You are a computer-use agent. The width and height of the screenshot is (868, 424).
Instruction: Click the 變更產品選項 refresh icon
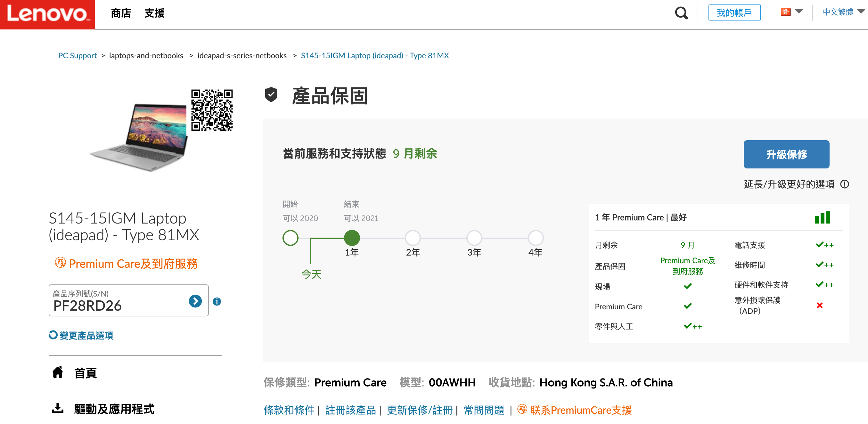[x=53, y=335]
